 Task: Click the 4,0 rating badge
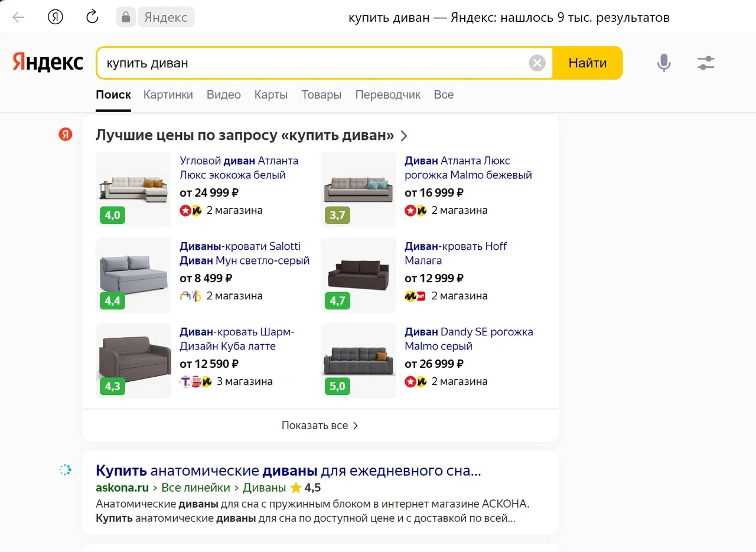[112, 215]
